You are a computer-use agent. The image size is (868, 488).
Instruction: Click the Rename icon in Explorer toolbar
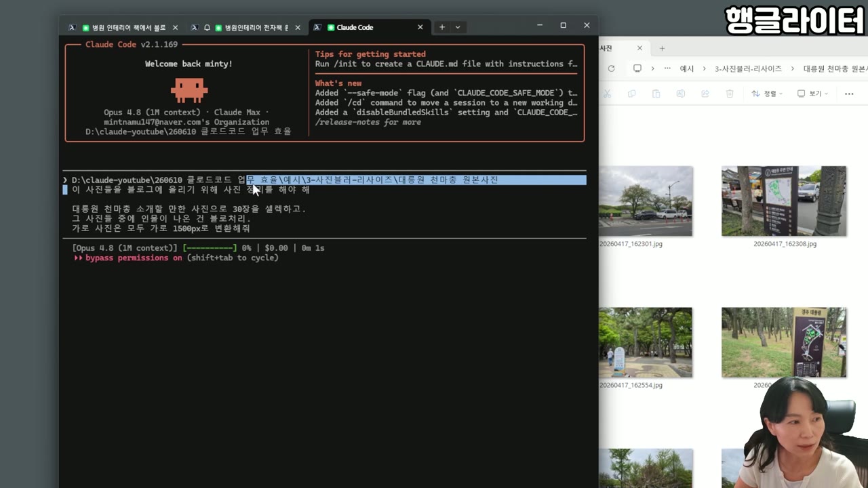[x=681, y=94]
